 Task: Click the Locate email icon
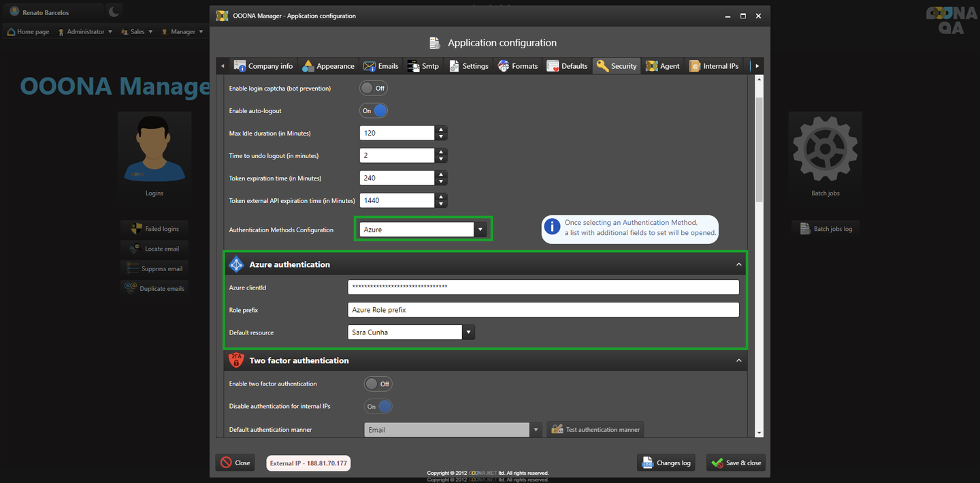click(x=135, y=249)
